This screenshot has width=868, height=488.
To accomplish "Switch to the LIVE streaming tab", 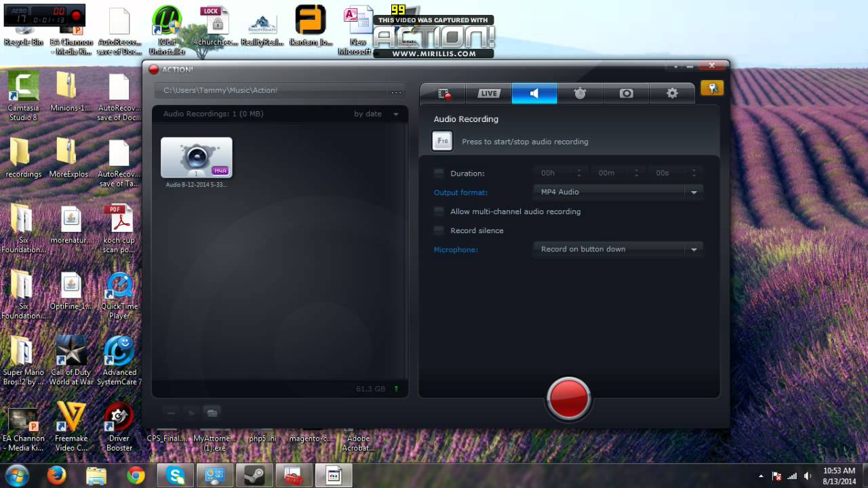I will click(488, 94).
